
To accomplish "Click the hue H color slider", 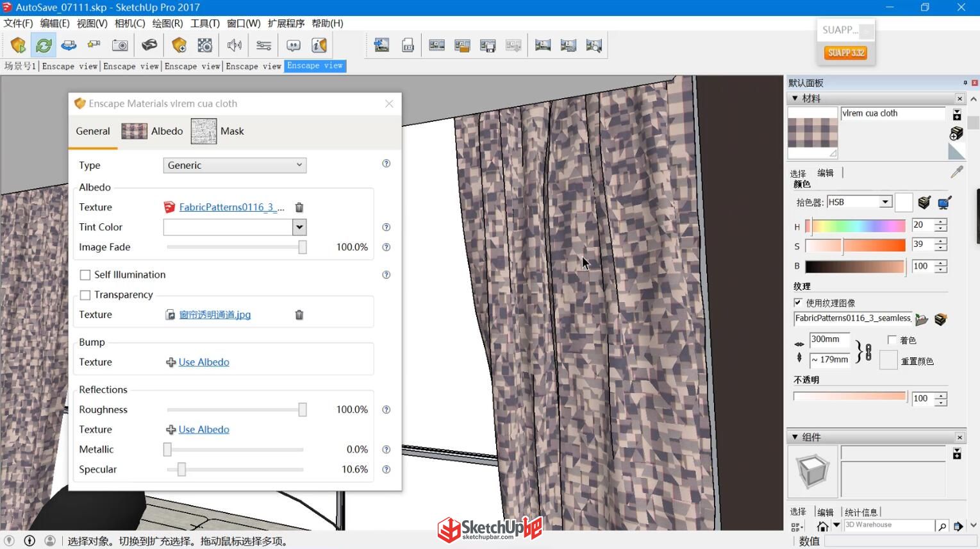I will coord(855,226).
